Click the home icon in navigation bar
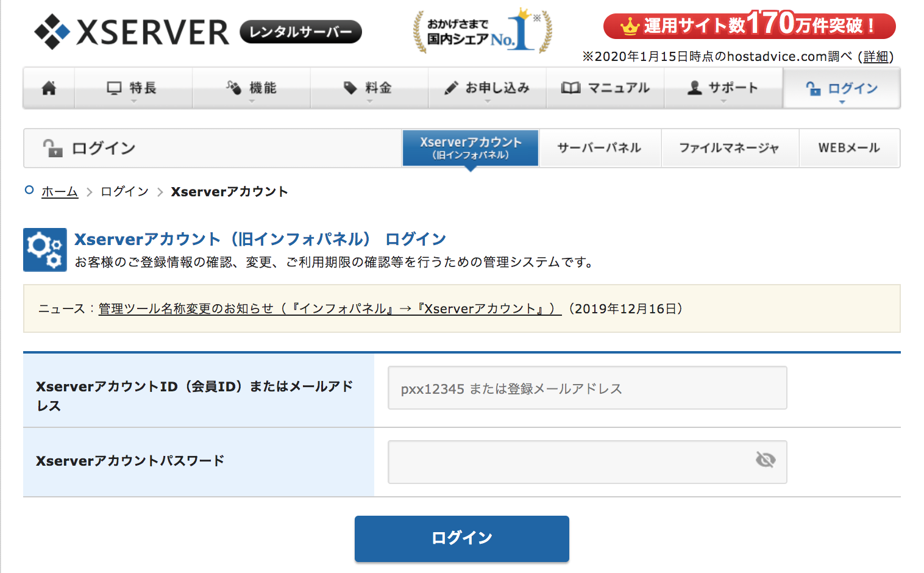Screen dimensions: 924x573 (x=49, y=88)
